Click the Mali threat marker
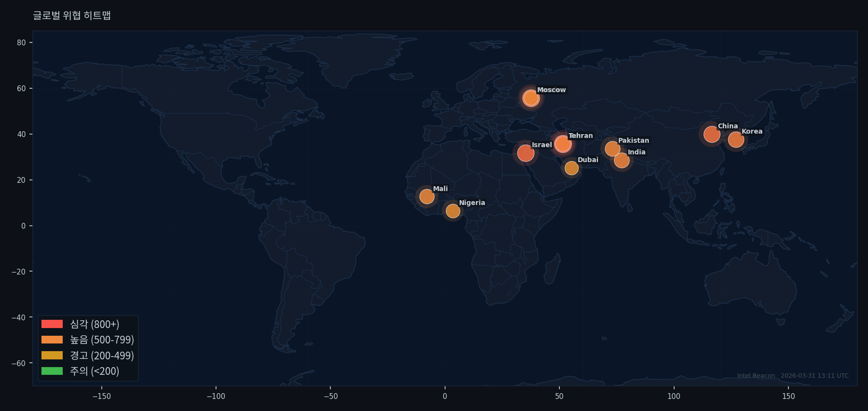 427,196
